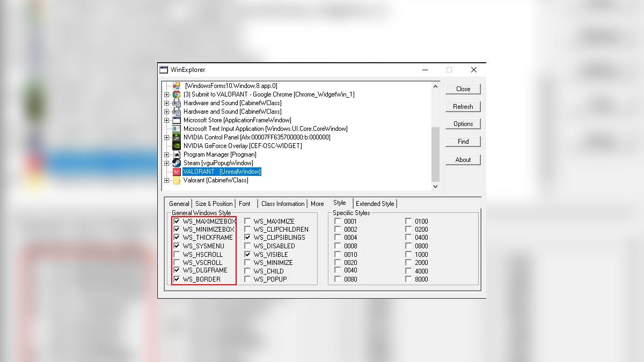
Task: Click the tree list scrollbar thumb
Action: (x=435, y=154)
